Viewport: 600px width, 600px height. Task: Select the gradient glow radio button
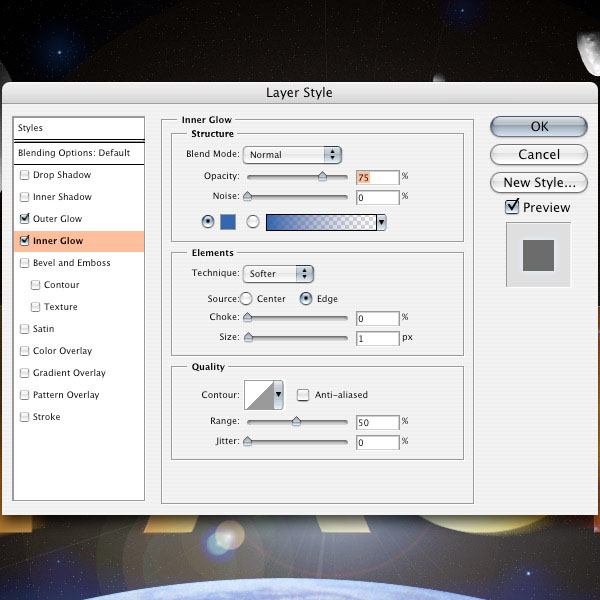click(253, 222)
